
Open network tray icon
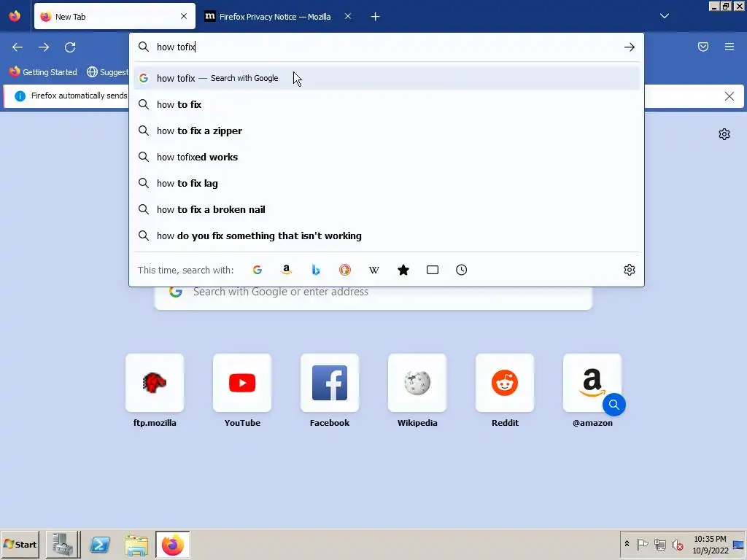coord(659,544)
